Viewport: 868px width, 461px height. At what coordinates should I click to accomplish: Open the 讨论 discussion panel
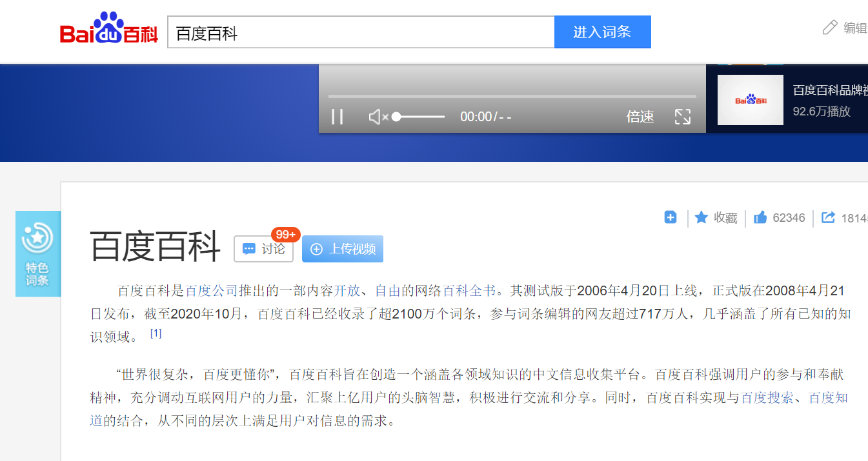tap(263, 250)
